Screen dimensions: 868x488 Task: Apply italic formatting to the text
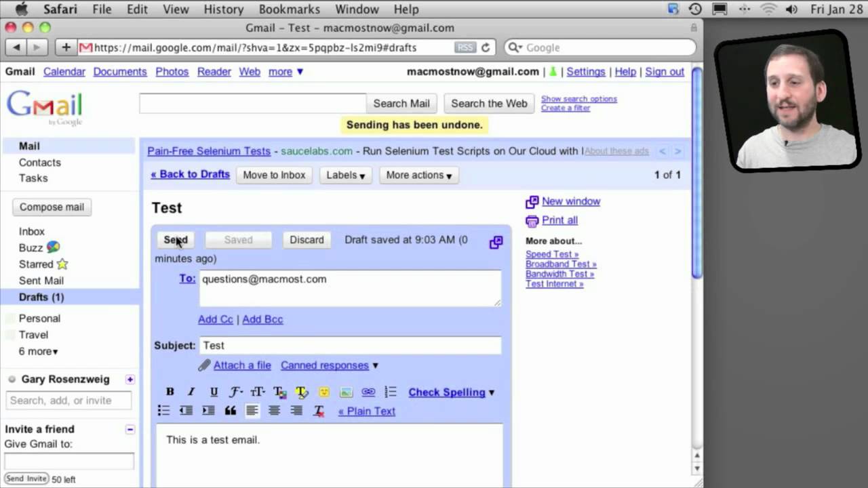(x=191, y=392)
